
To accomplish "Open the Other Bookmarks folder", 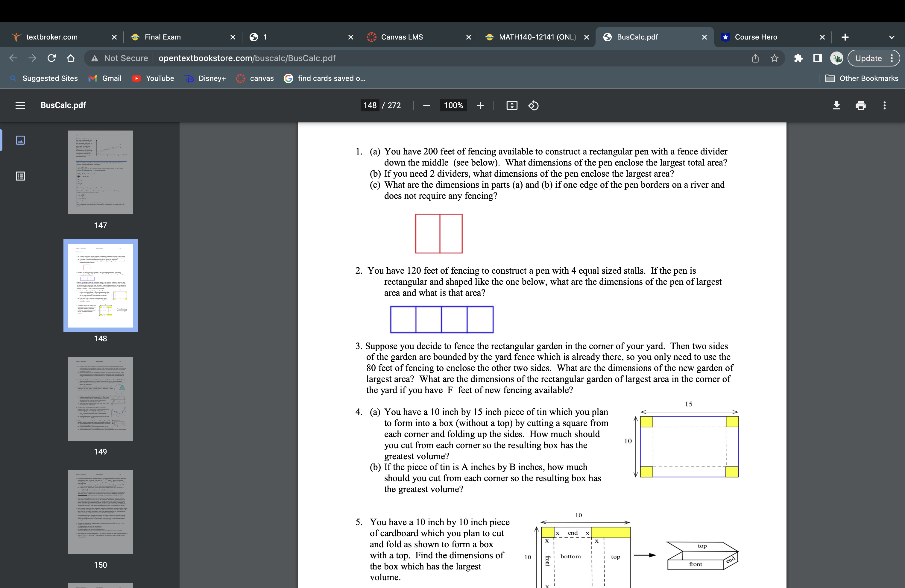I will coord(862,78).
